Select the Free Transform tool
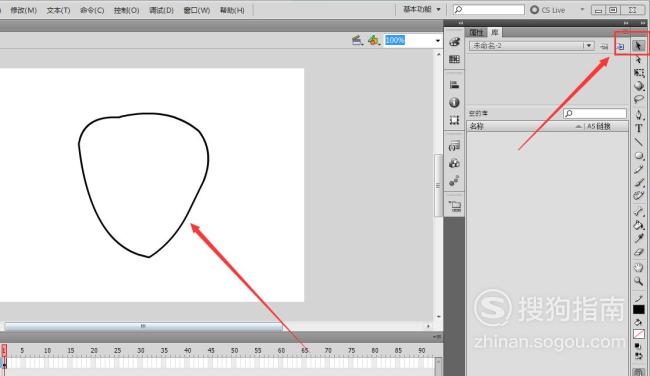The height and width of the screenshot is (376, 650). point(638,73)
